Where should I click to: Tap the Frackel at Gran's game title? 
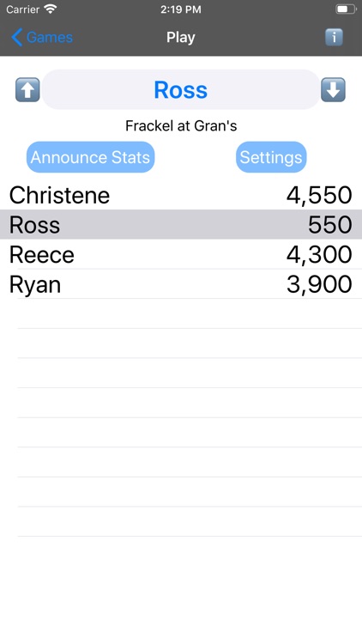pyautogui.click(x=181, y=125)
